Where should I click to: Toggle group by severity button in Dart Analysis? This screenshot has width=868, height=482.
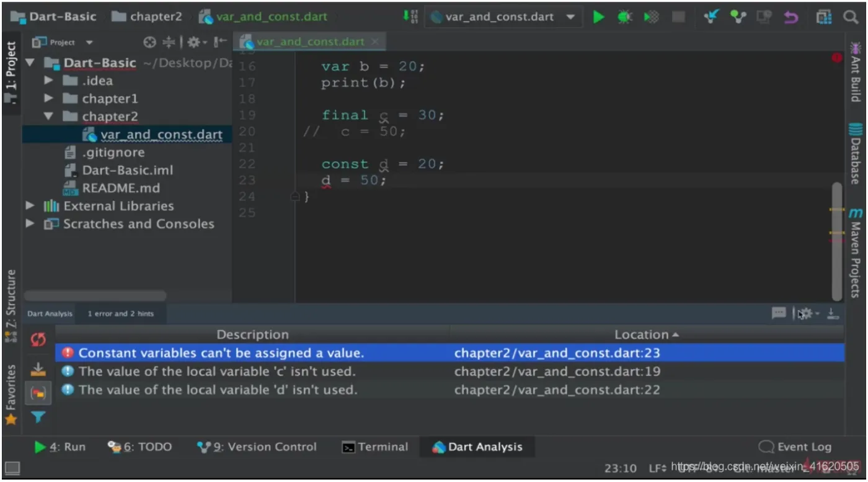[38, 393]
